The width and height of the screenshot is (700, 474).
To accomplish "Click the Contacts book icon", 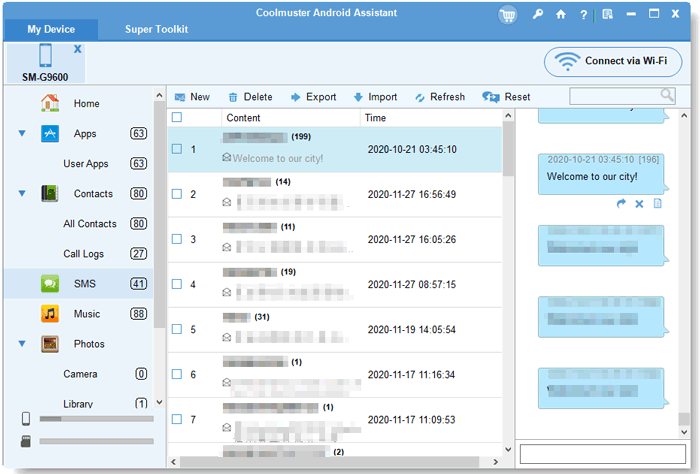I will 50,193.
